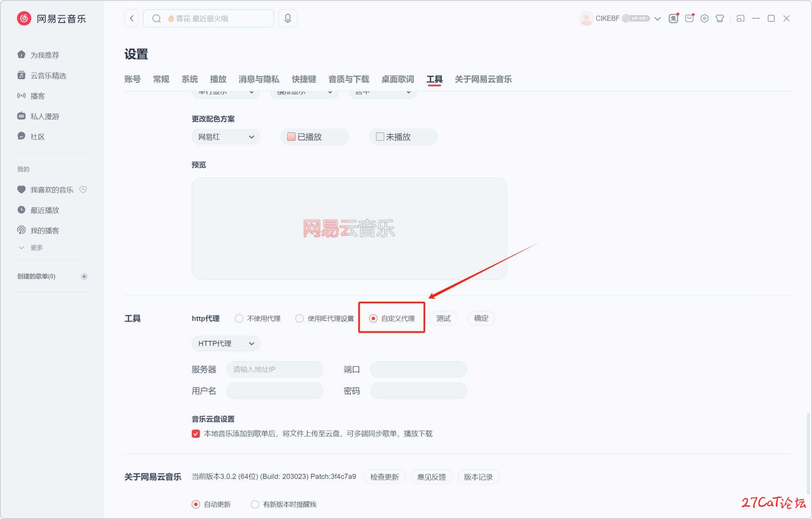The height and width of the screenshot is (519, 812).
Task: Click the settings page vertical scrollbar
Action: [x=808, y=454]
